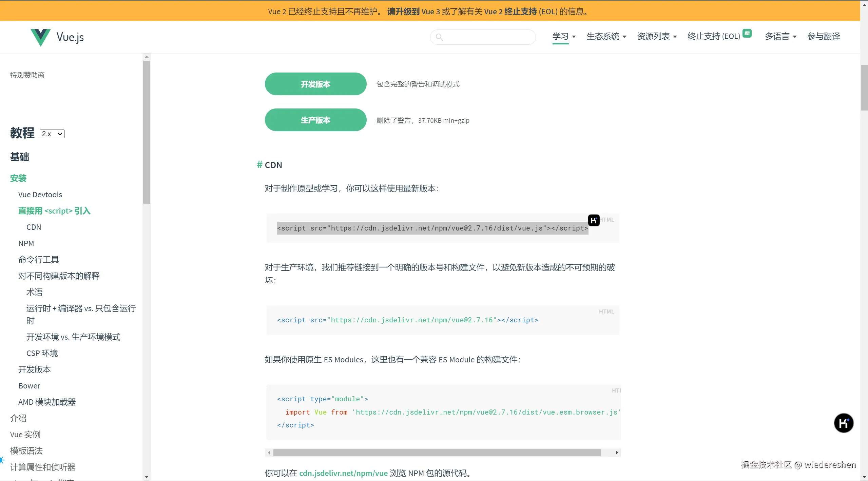Click the Vue.js logo icon
The height and width of the screenshot is (481, 868).
pos(40,37)
